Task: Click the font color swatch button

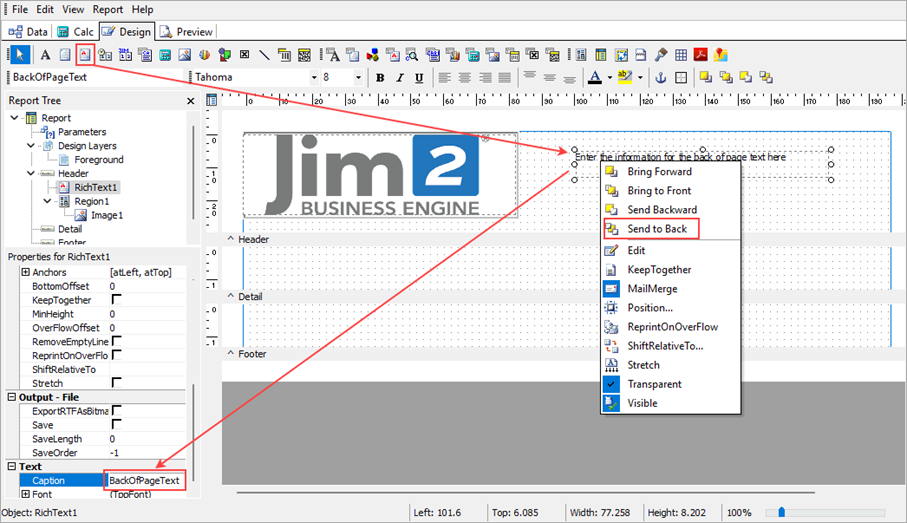Action: pyautogui.click(x=596, y=78)
